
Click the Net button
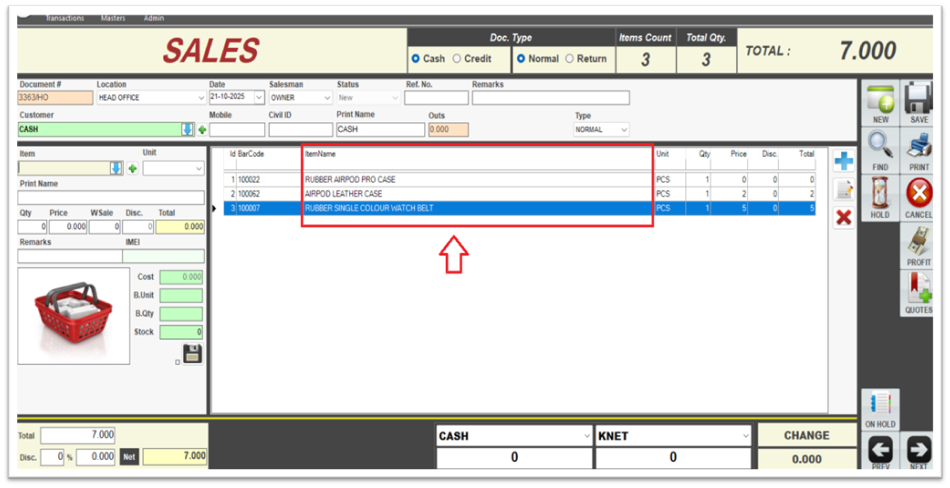[x=129, y=456]
